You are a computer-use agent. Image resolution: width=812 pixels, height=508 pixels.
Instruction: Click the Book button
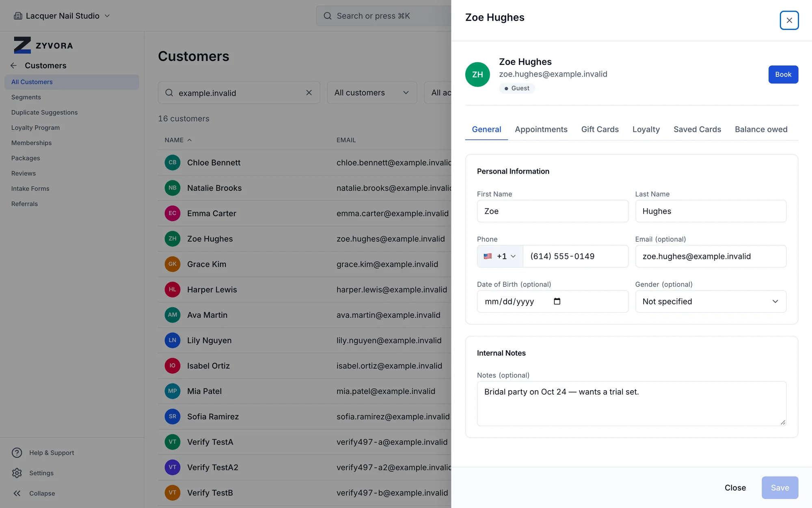(783, 74)
